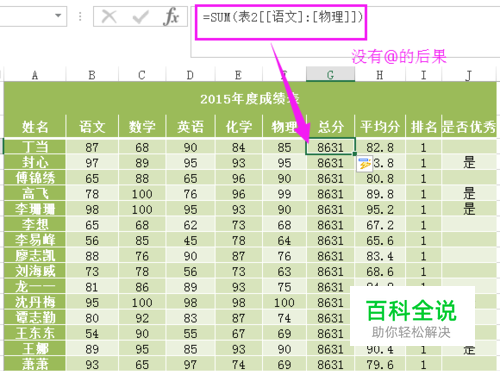Image resolution: width=500 pixels, height=371 pixels.
Task: Select the name cell 高飞
Action: click(35, 194)
